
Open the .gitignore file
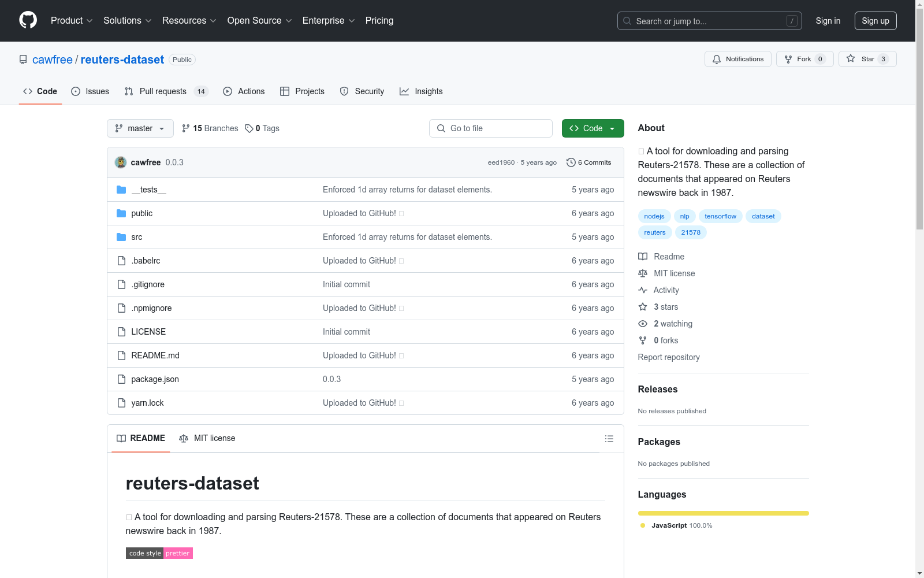pos(148,284)
